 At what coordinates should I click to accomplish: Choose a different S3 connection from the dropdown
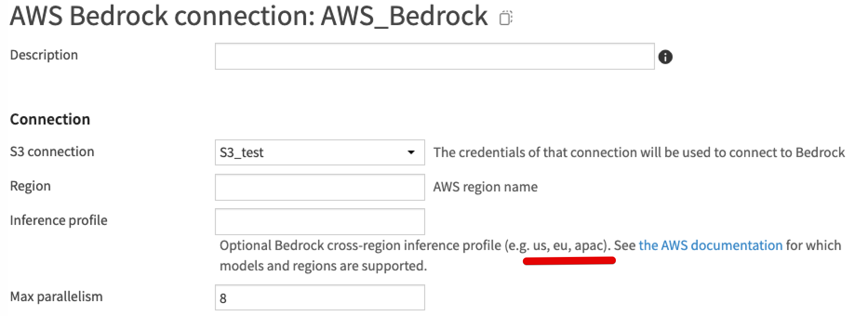pyautogui.click(x=411, y=152)
